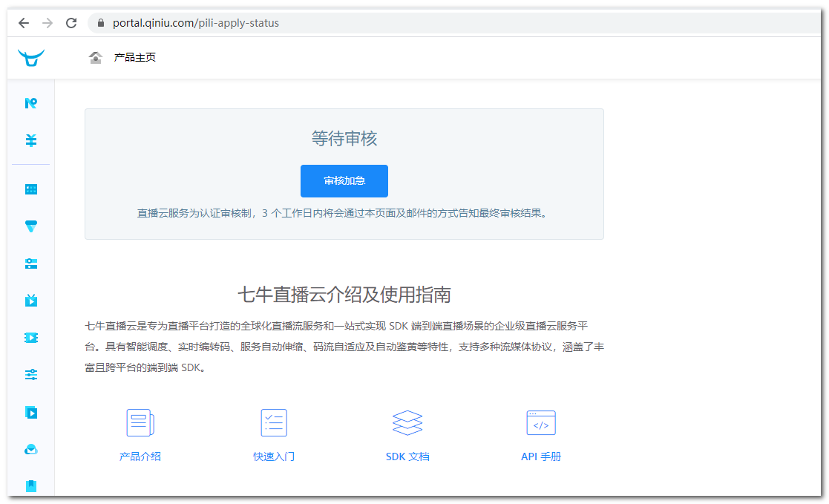Click the home icon beside 产品主页

[95, 57]
